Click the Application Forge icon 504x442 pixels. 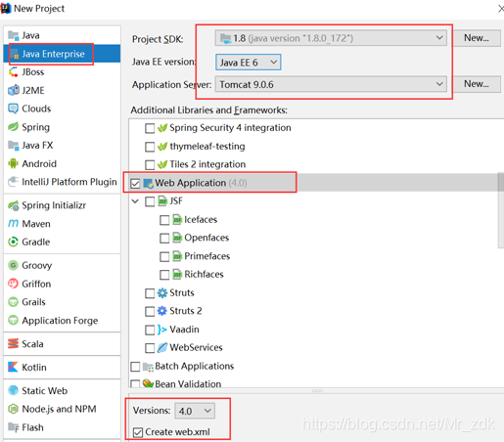click(x=14, y=321)
